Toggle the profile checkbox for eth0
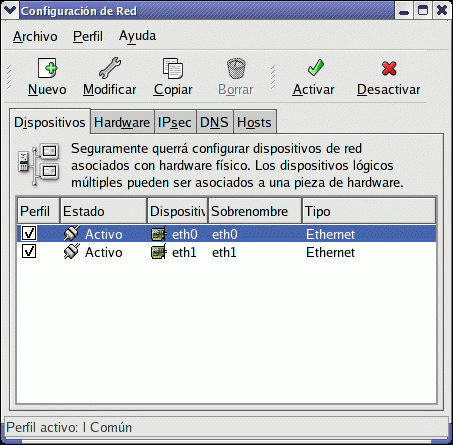The image size is (453, 445). [29, 233]
